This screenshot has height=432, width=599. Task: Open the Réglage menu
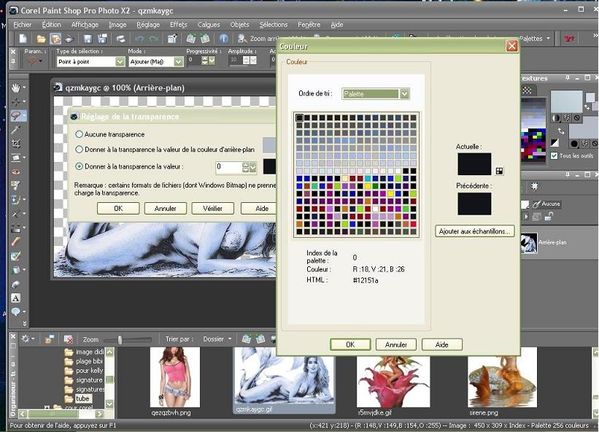tap(148, 24)
